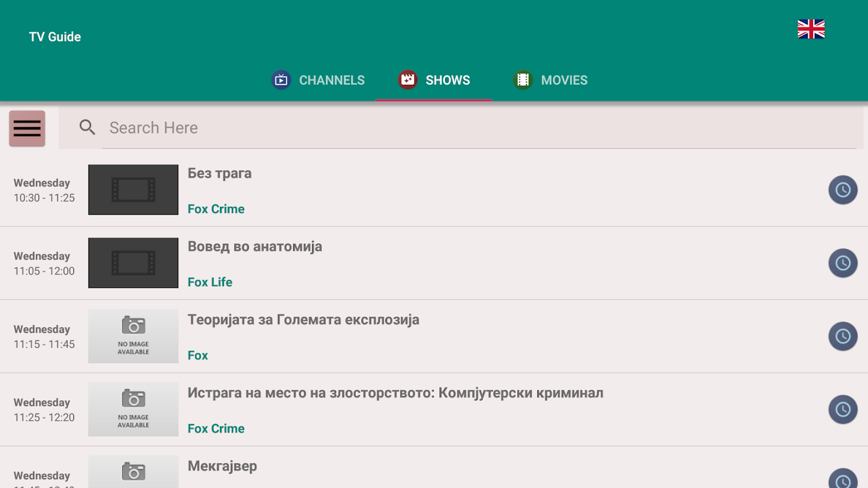Click the Channels tab TV icon

(281, 80)
